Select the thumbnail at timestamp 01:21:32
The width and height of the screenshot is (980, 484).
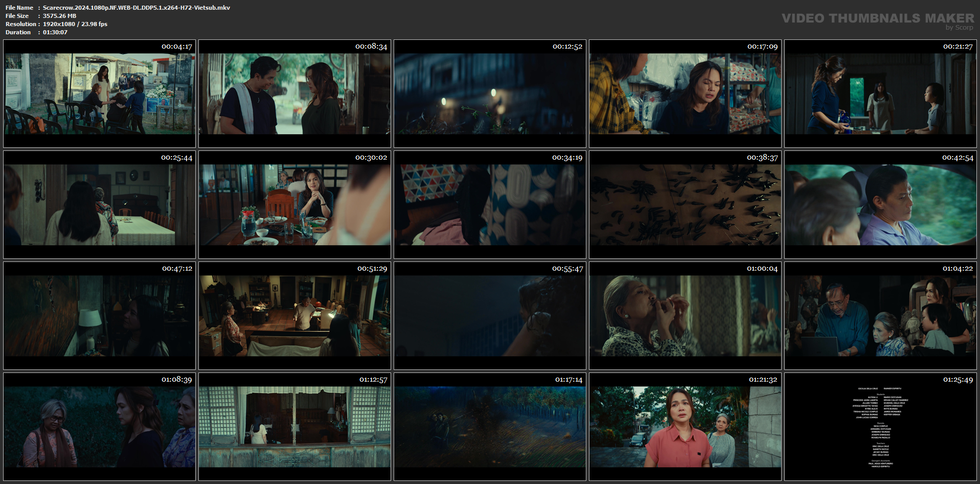(685, 427)
